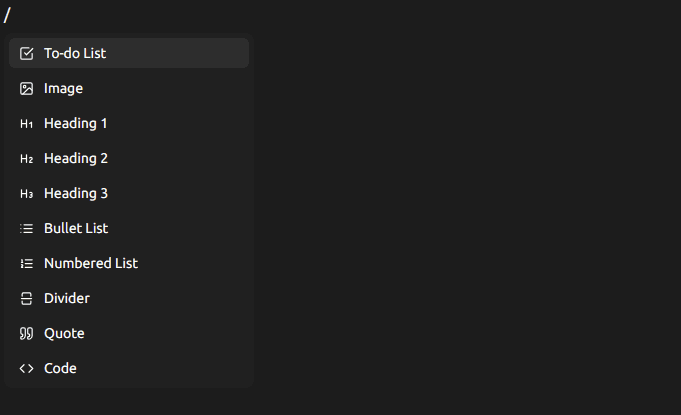This screenshot has height=415, width=681.
Task: Click the Divider icon
Action: pos(27,299)
